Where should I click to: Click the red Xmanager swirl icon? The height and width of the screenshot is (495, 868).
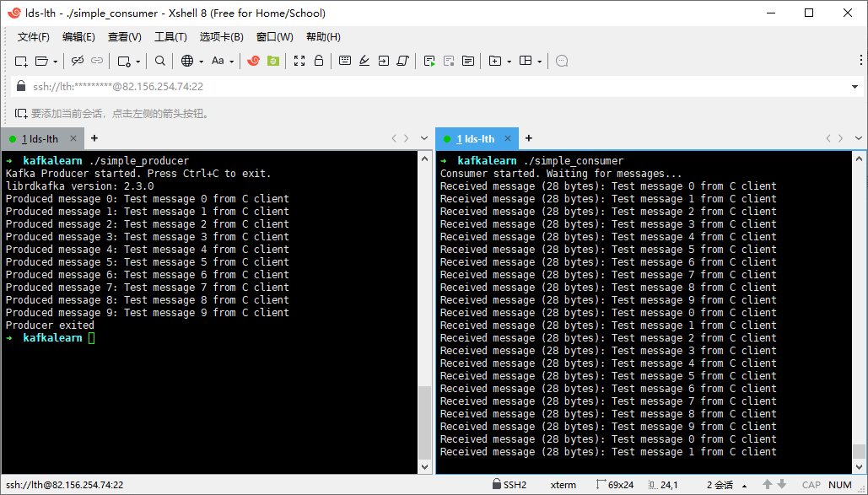pyautogui.click(x=253, y=61)
